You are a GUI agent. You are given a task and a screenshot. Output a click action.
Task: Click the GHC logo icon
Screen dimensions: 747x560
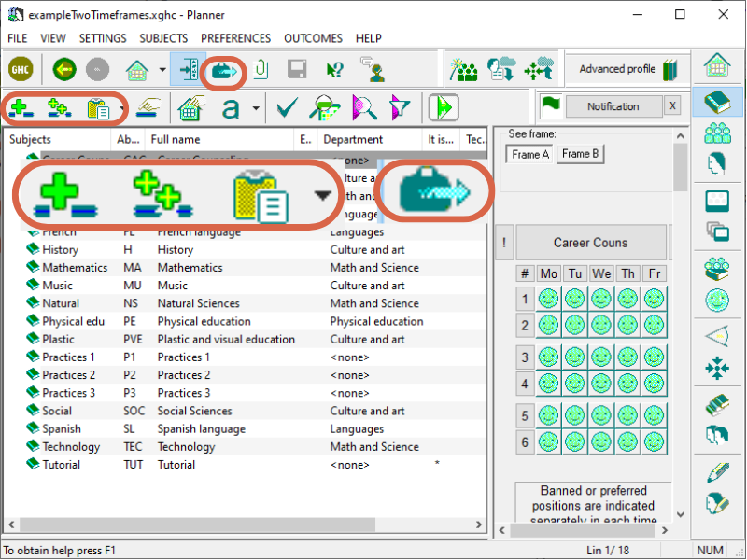[21, 70]
